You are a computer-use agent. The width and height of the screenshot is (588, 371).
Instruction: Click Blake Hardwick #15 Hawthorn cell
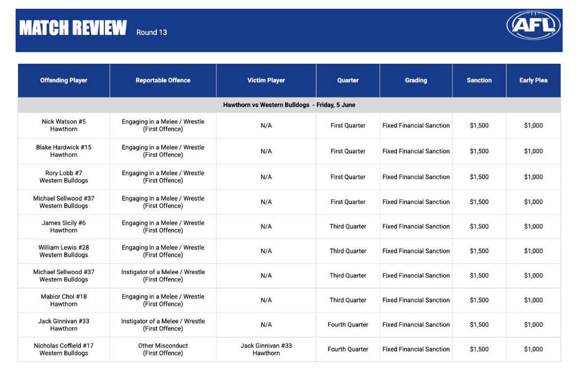point(64,151)
